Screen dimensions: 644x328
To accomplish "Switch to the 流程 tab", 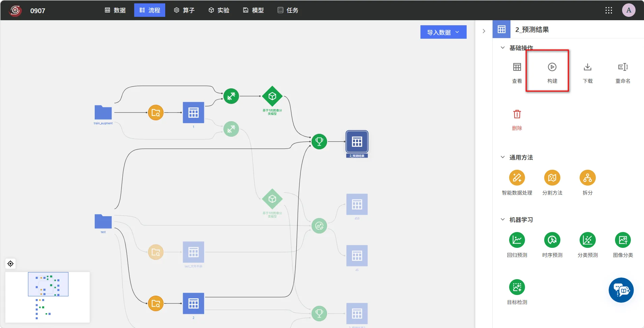I will [150, 10].
